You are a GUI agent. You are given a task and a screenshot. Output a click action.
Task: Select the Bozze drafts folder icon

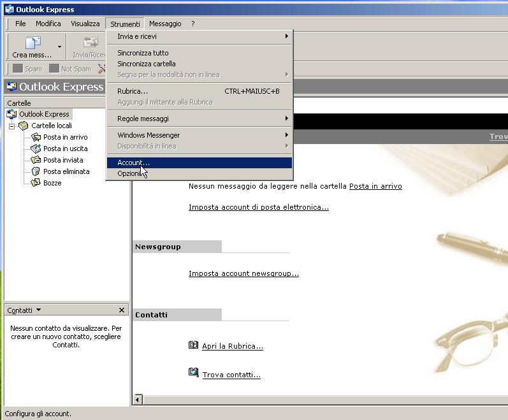pos(36,183)
